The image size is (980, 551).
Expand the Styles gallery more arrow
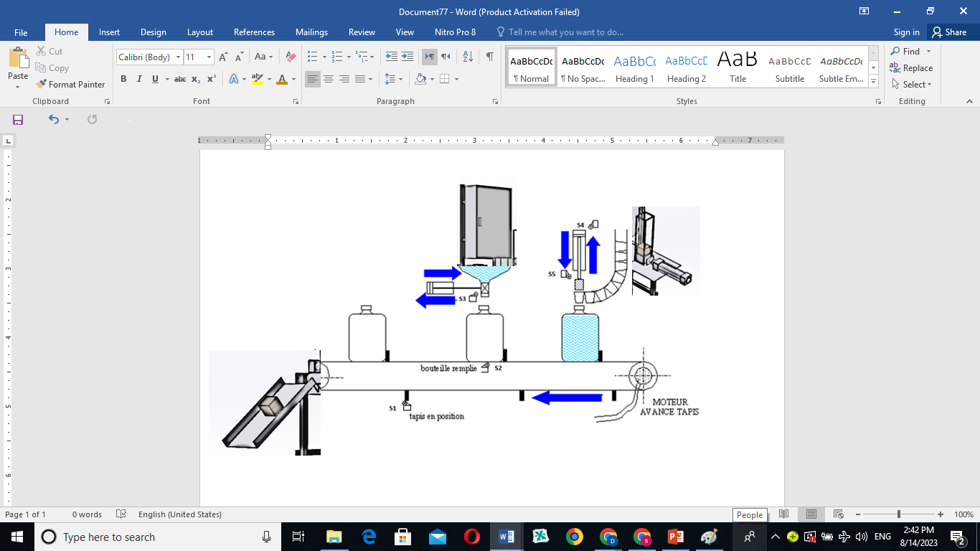(x=873, y=82)
